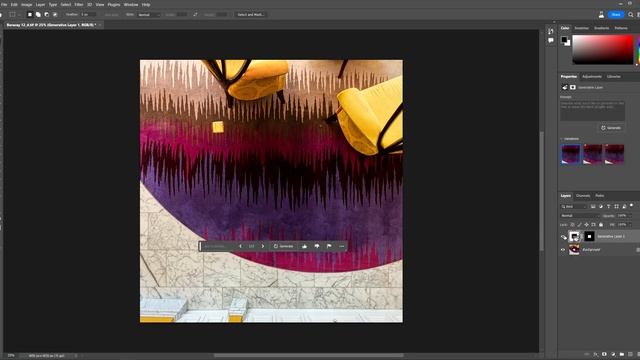The height and width of the screenshot is (360, 640).
Task: Toggle the pixel layers filter icon
Action: click(x=593, y=207)
